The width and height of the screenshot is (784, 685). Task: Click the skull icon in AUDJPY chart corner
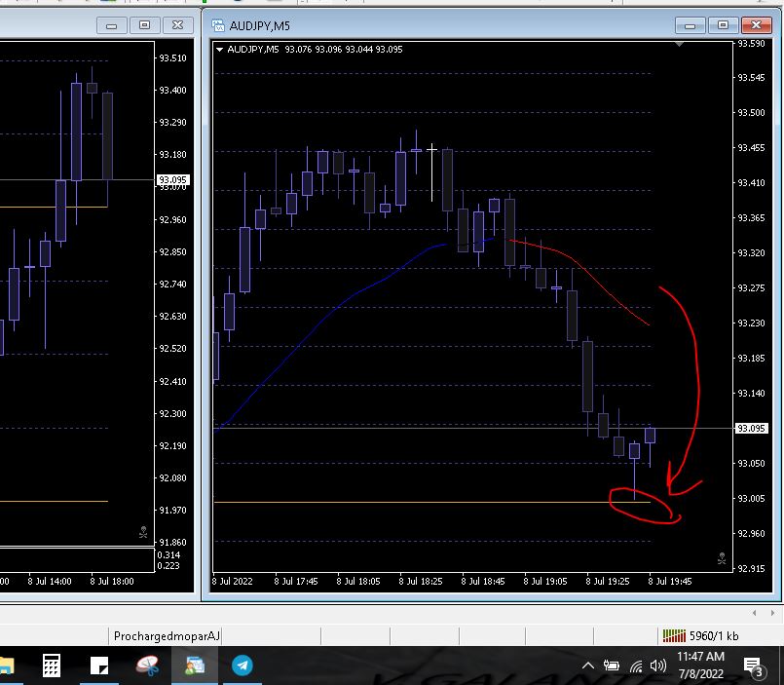click(722, 558)
